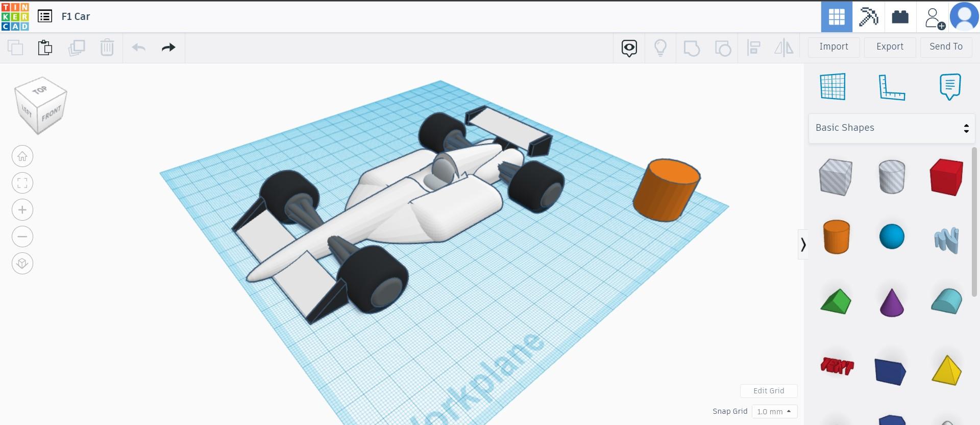Switch to the 3D design grid view
This screenshot has height=425, width=980.
(x=837, y=16)
